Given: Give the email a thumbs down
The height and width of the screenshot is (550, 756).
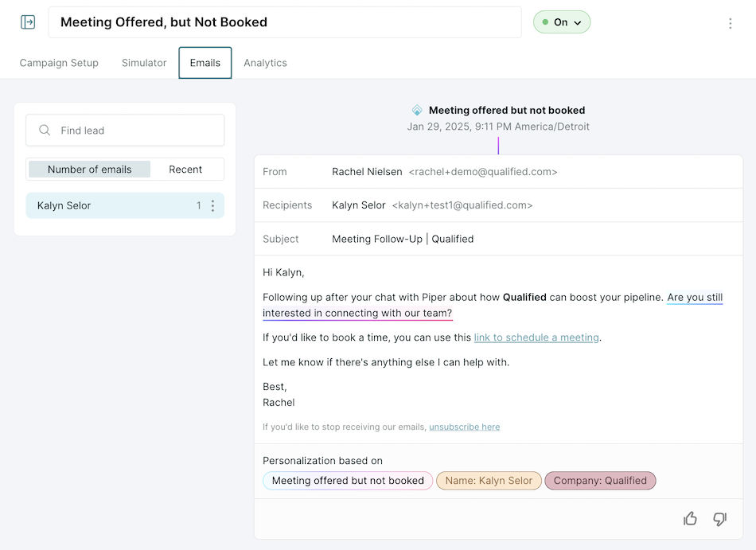Looking at the screenshot, I should [720, 519].
